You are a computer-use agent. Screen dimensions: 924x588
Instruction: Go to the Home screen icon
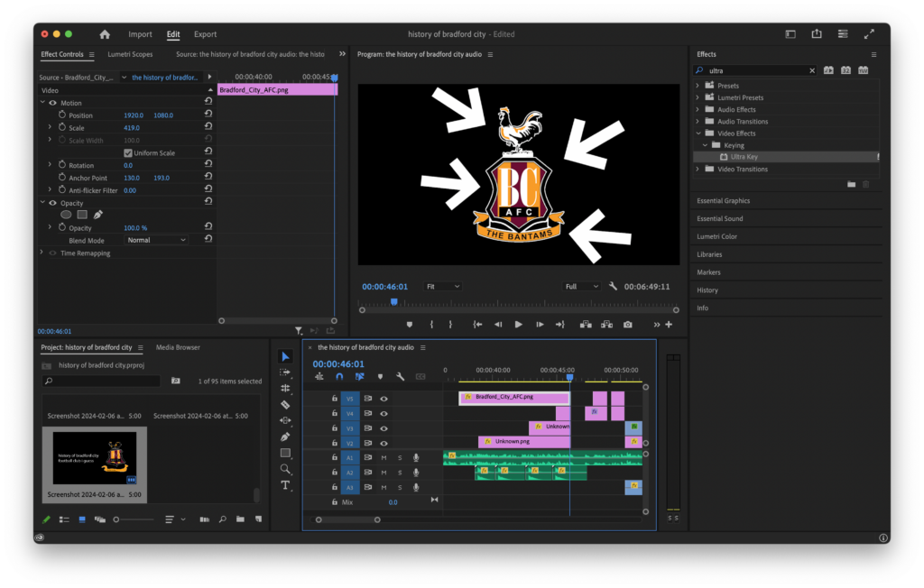pyautogui.click(x=105, y=34)
